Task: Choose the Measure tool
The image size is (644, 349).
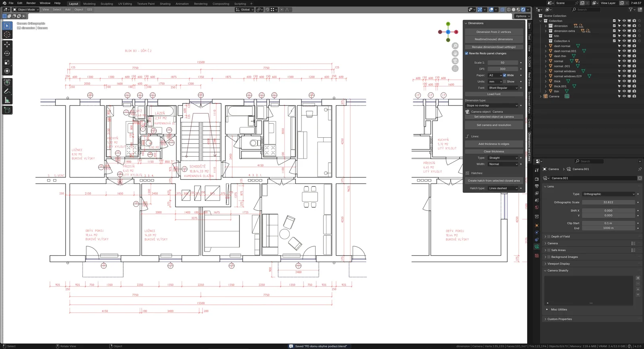Action: 7,100
